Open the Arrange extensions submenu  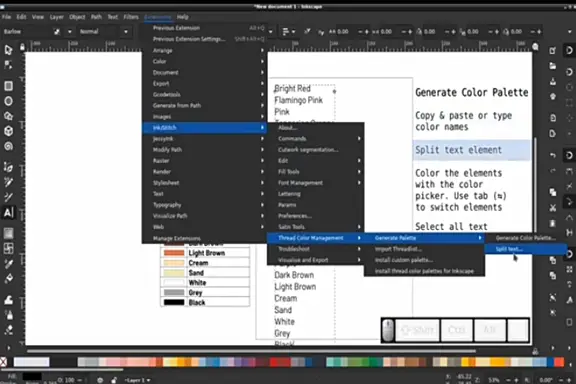click(x=204, y=50)
